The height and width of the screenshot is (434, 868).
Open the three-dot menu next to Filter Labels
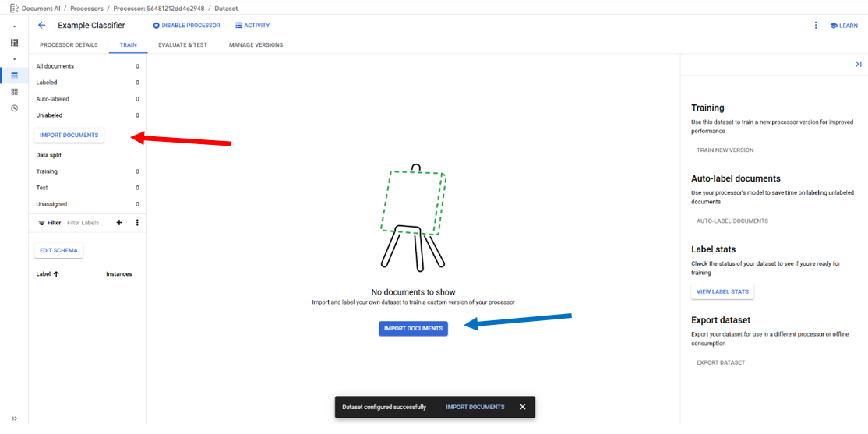pyautogui.click(x=137, y=223)
